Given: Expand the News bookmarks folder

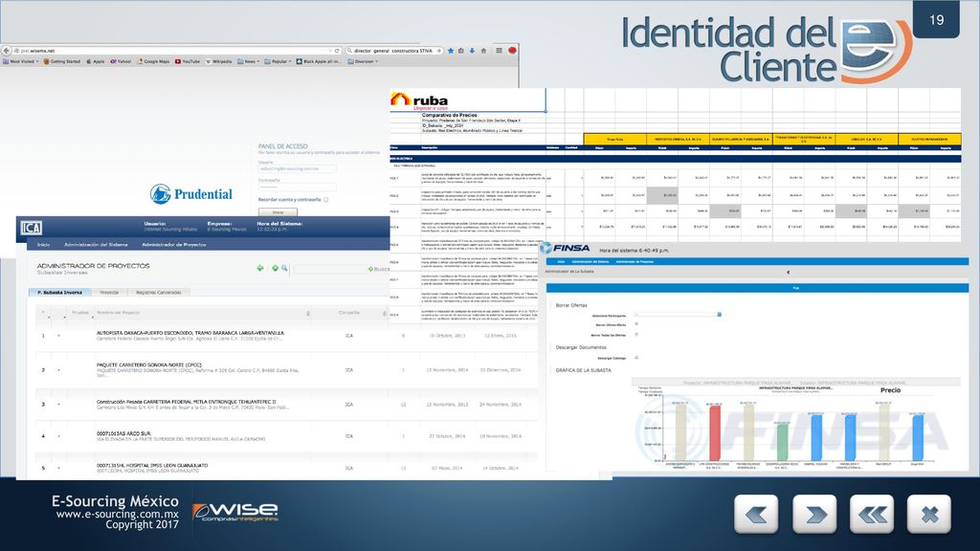Looking at the screenshot, I should coord(249,61).
